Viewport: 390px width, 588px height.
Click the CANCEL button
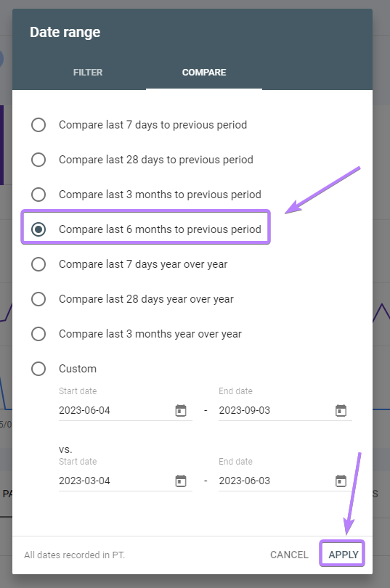click(289, 555)
